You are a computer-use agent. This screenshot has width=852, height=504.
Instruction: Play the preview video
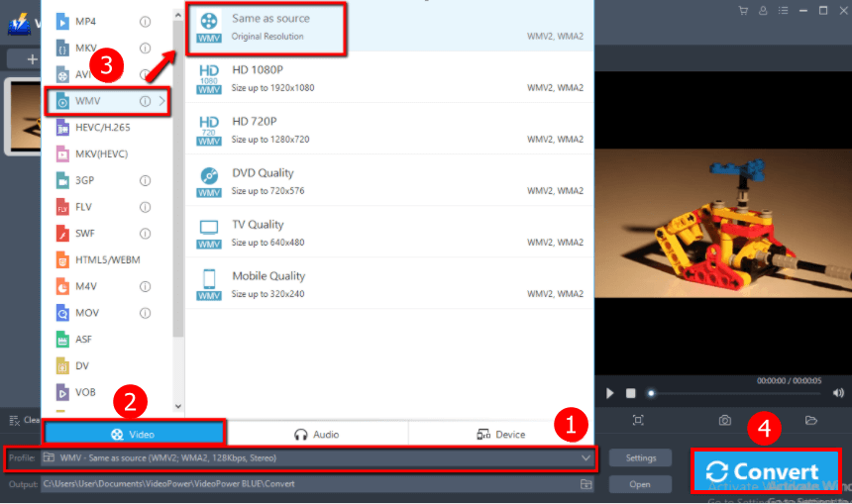click(609, 393)
